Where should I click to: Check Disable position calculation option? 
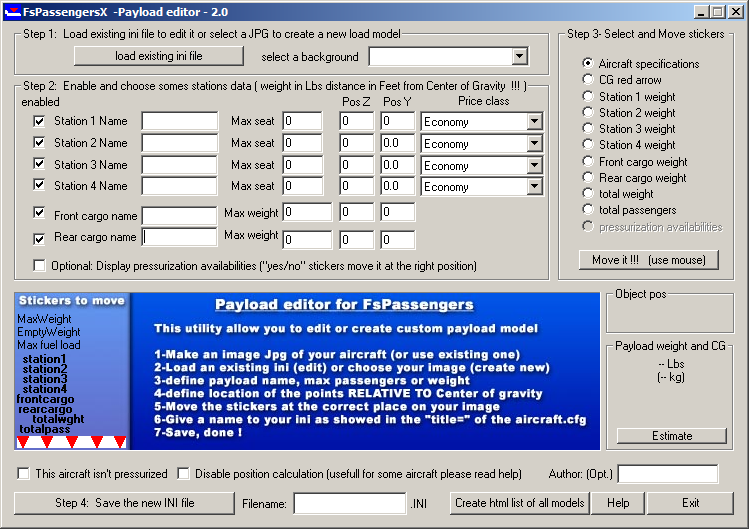(x=183, y=474)
